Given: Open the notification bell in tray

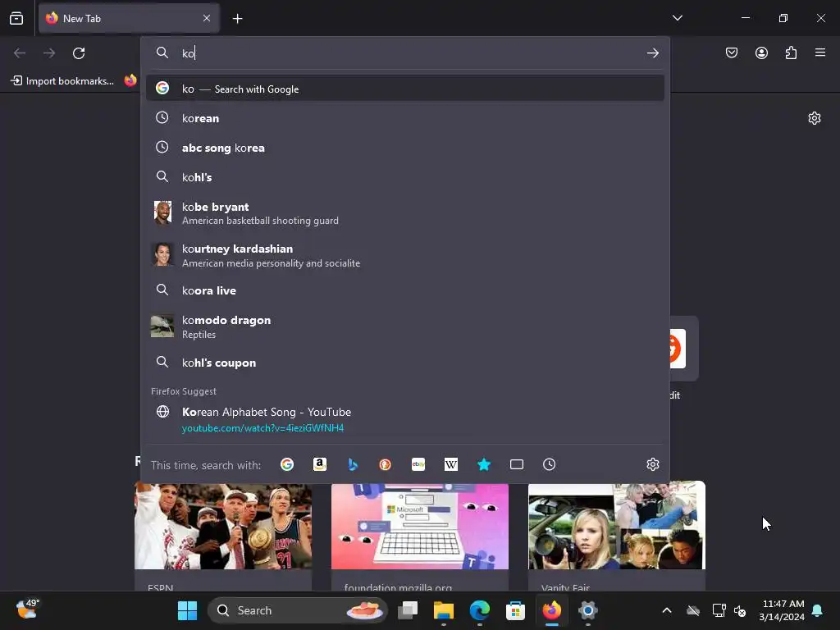Looking at the screenshot, I should tap(818, 610).
